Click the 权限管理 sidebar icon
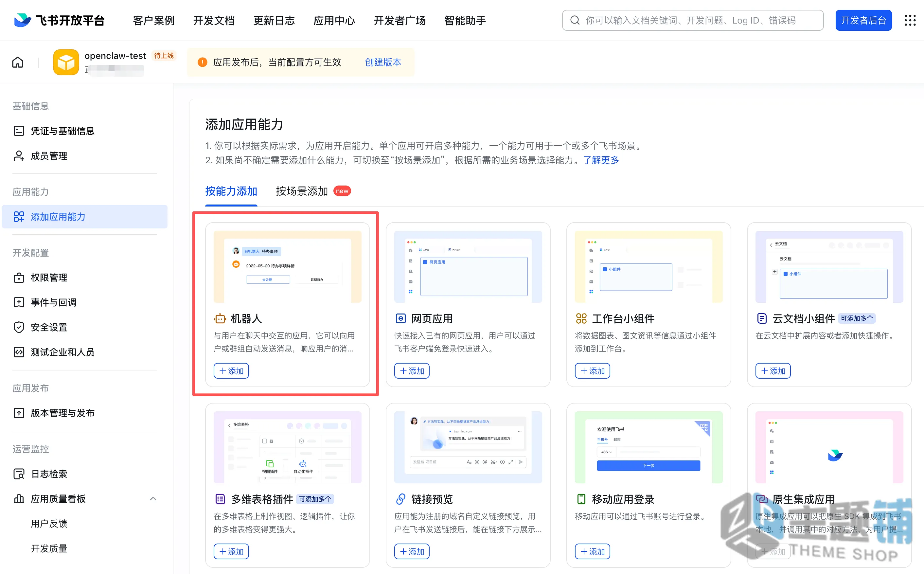Screen dimensions: 924x574 pos(19,278)
